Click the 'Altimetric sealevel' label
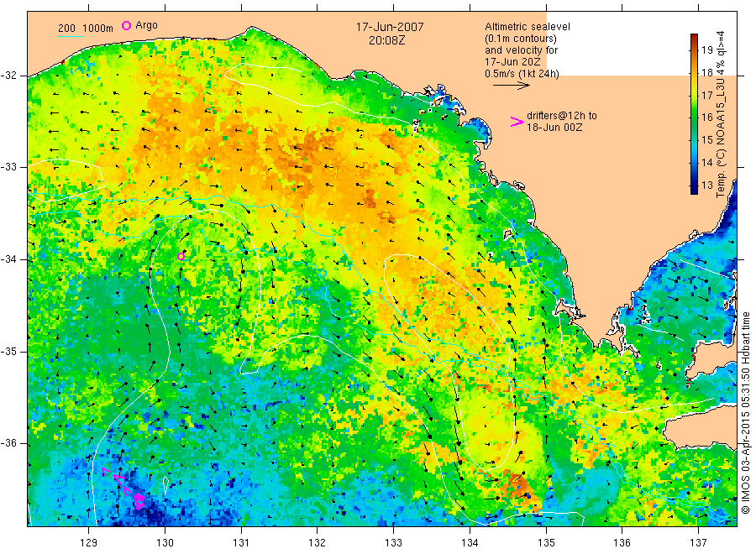This screenshot has width=756, height=554. (x=528, y=27)
